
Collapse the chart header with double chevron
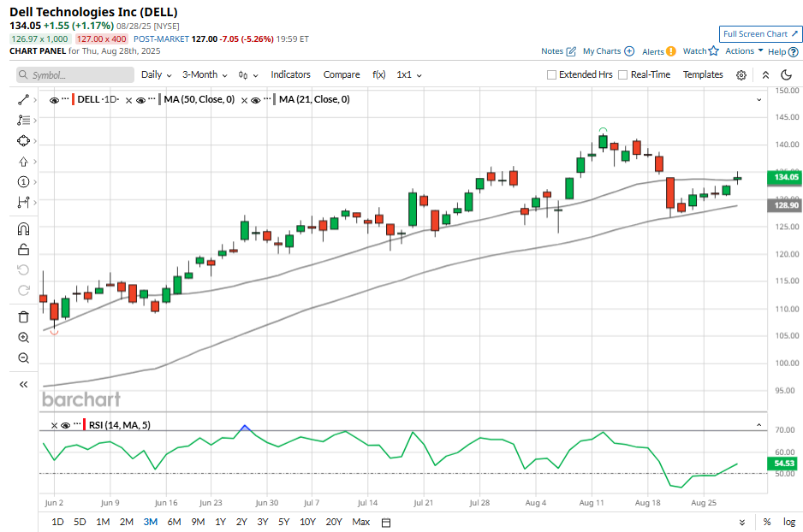click(765, 75)
